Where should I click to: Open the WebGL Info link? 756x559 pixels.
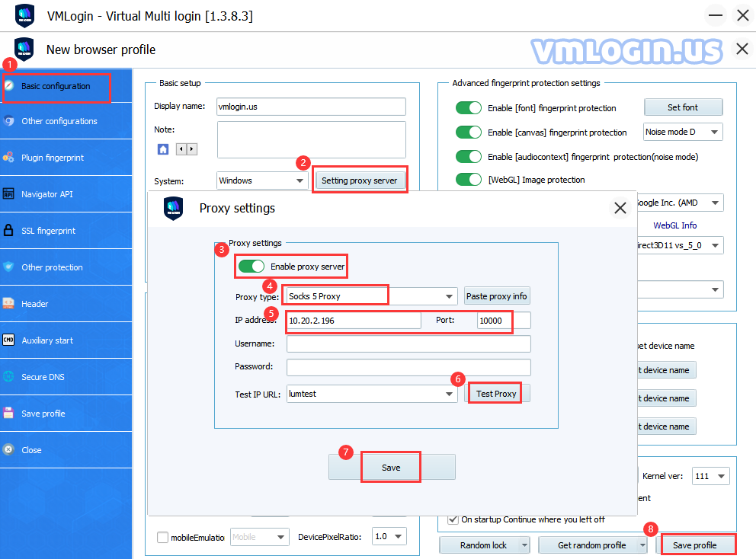pyautogui.click(x=674, y=225)
